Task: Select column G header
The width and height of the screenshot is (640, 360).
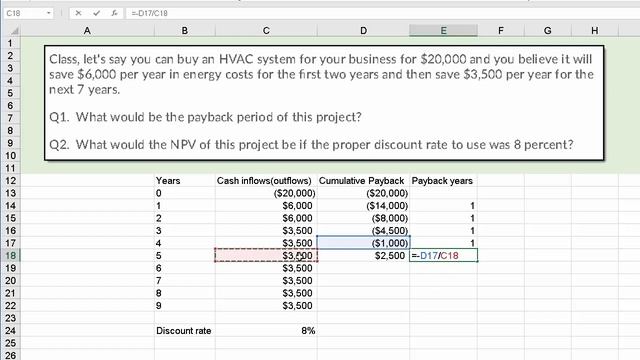Action: 548,31
